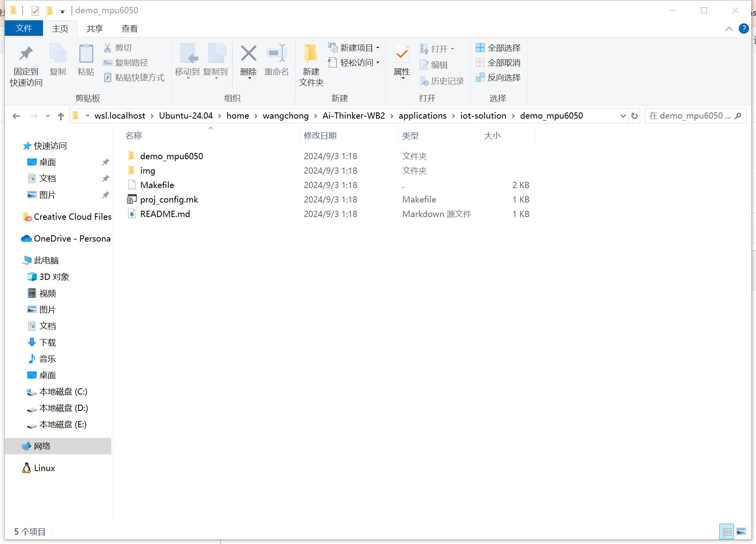Click the search magnifier icon
The width and height of the screenshot is (756, 544).
tap(738, 116)
